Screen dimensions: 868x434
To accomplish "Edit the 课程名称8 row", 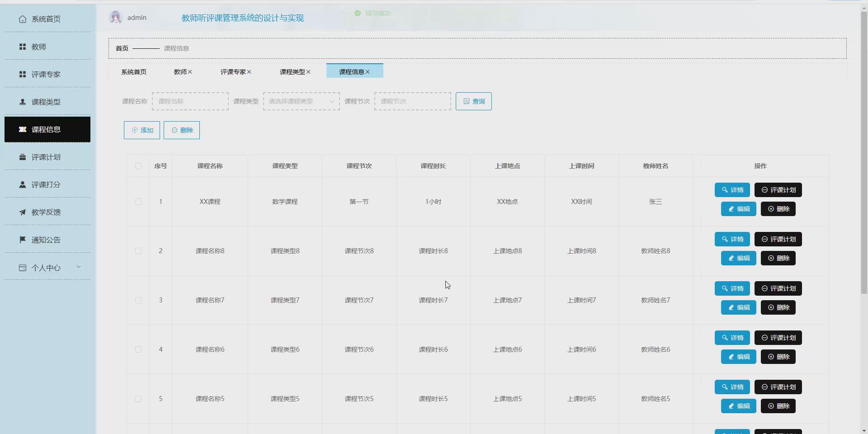I will 739,258.
